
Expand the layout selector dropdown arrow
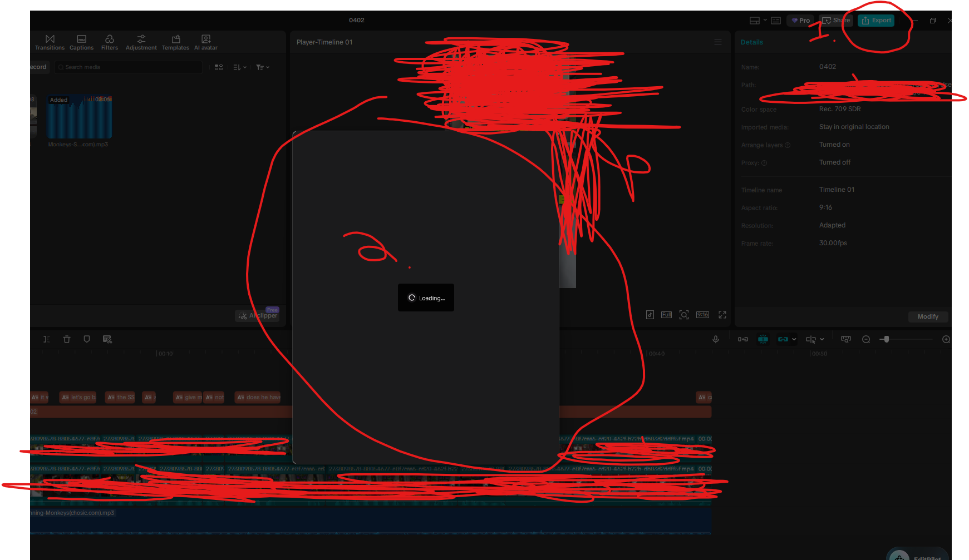pos(765,21)
